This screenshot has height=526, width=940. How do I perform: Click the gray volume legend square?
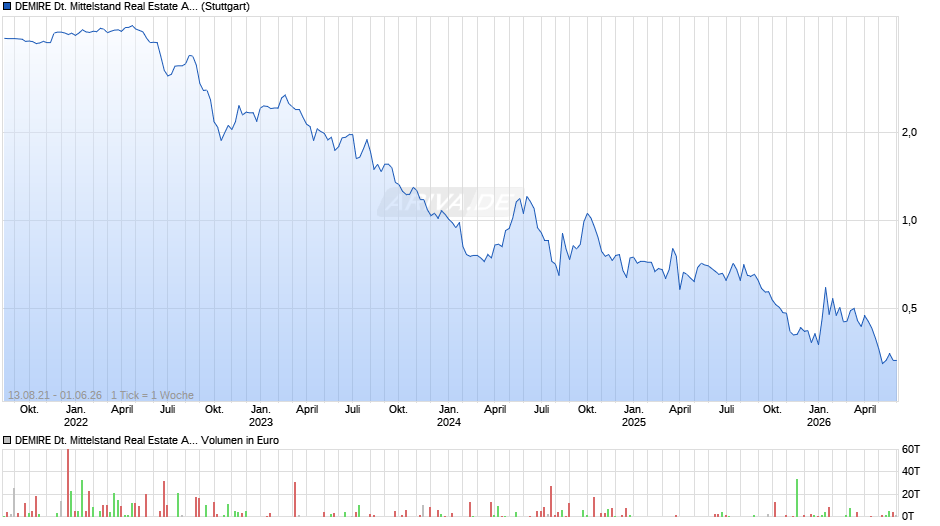point(7,440)
